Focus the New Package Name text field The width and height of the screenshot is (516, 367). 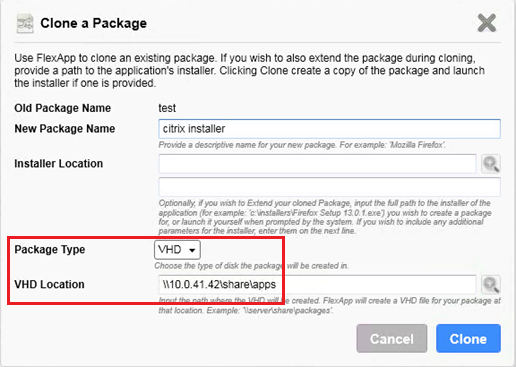[x=329, y=129]
